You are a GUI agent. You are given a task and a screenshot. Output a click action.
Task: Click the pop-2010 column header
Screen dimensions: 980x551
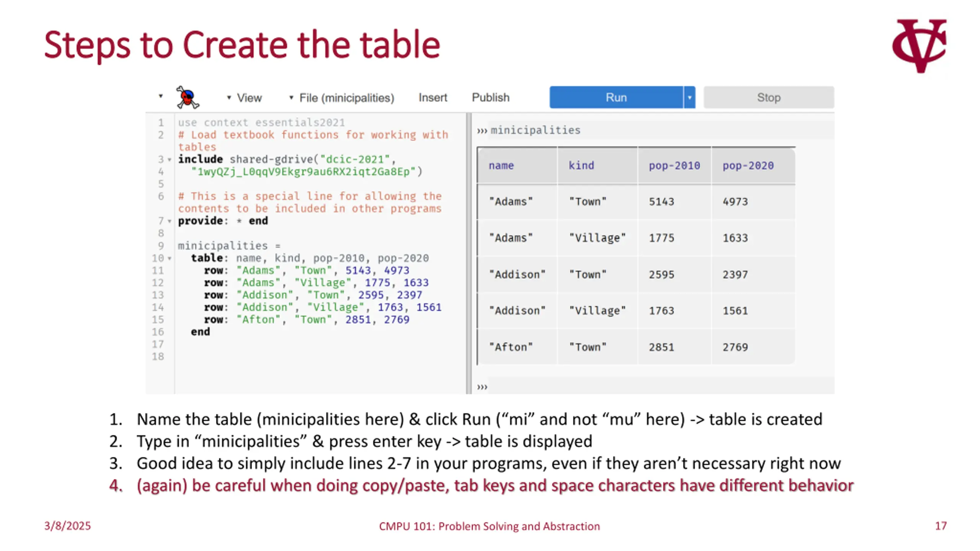click(674, 166)
